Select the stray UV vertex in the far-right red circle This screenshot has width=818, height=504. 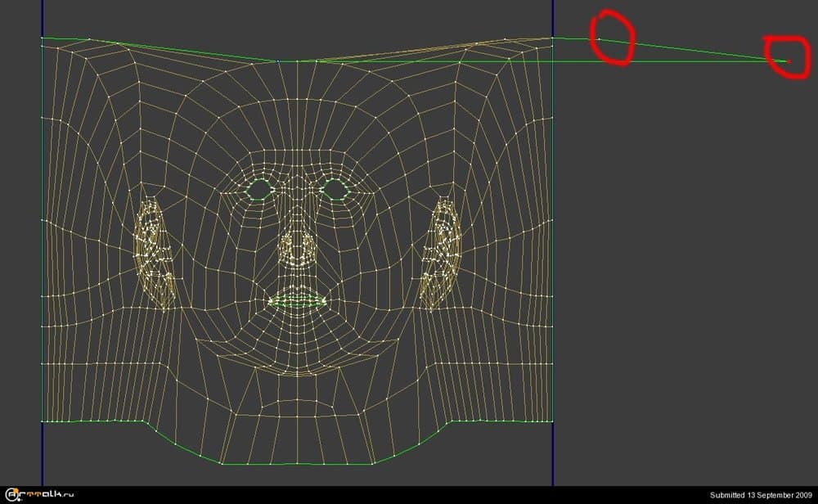(789, 61)
